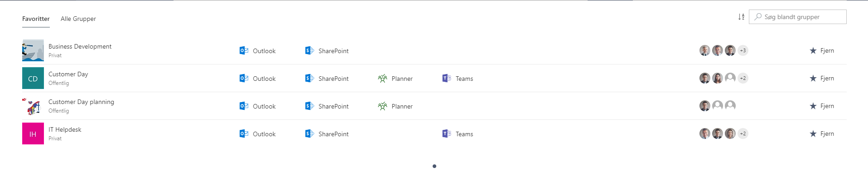
Task: Unfavorite Business Development via its star
Action: tap(813, 50)
